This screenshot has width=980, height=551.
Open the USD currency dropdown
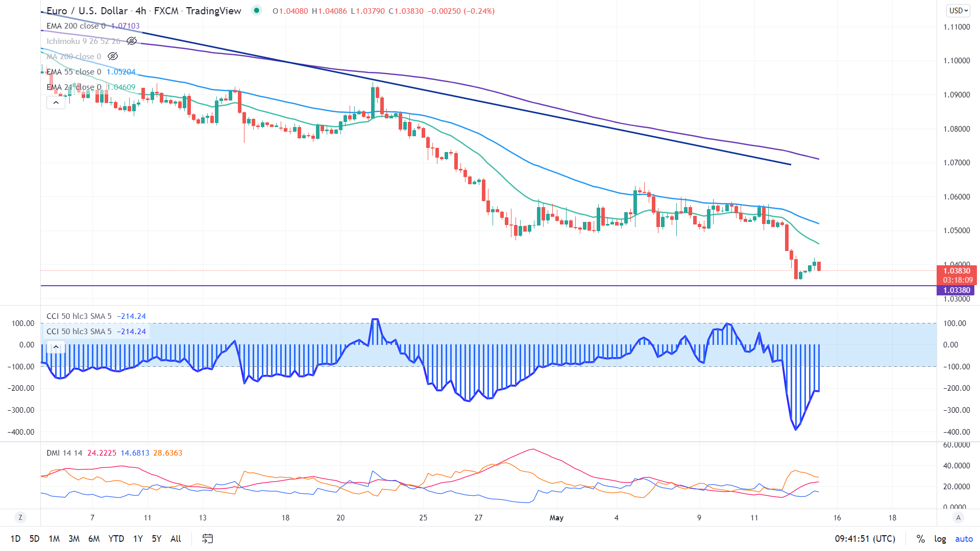point(958,10)
